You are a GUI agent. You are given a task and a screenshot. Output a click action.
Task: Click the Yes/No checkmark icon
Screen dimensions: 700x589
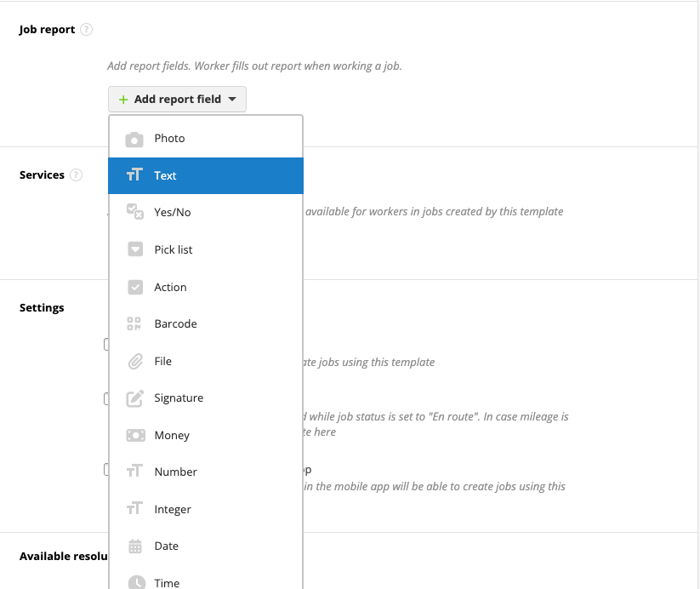pos(135,211)
